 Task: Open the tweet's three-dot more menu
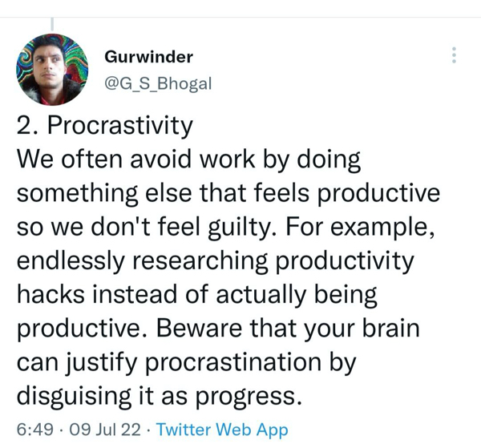[x=454, y=55]
